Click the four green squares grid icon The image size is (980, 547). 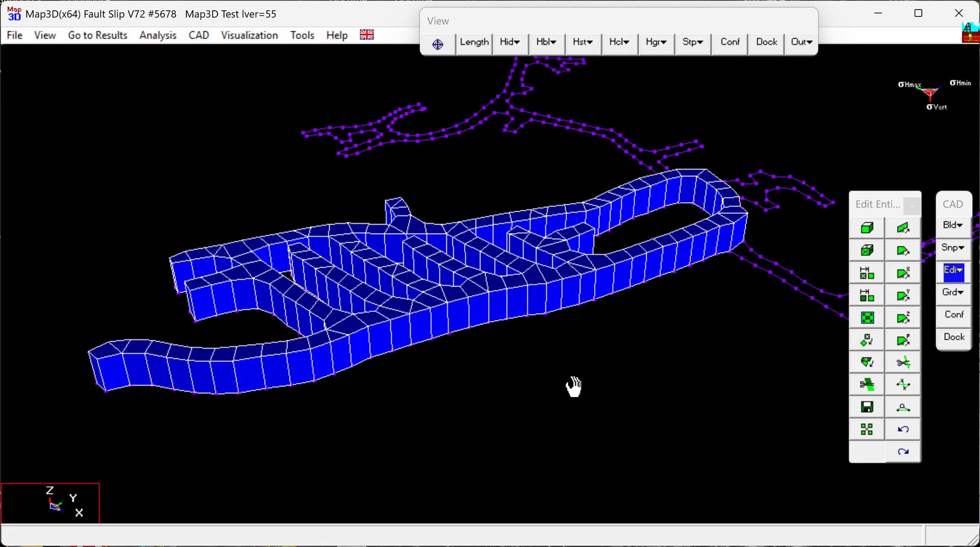click(x=867, y=430)
